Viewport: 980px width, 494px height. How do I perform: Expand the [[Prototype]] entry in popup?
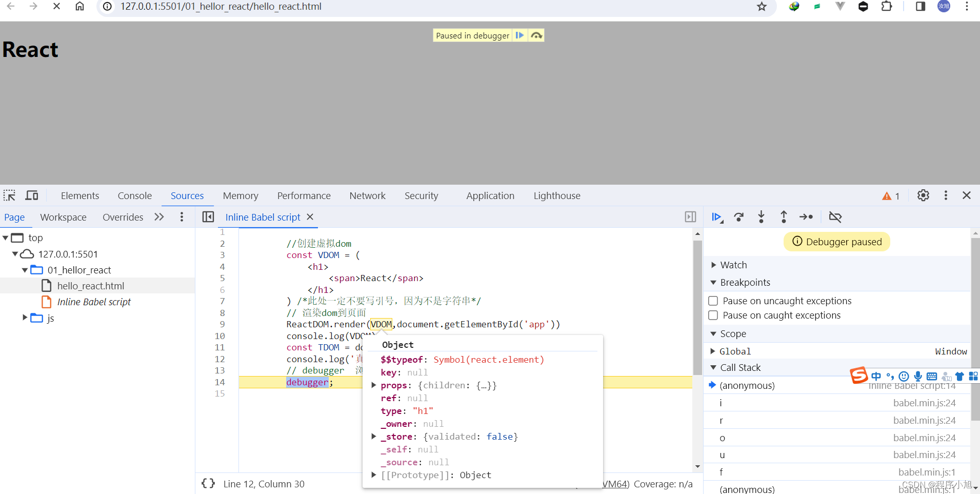[x=374, y=475]
